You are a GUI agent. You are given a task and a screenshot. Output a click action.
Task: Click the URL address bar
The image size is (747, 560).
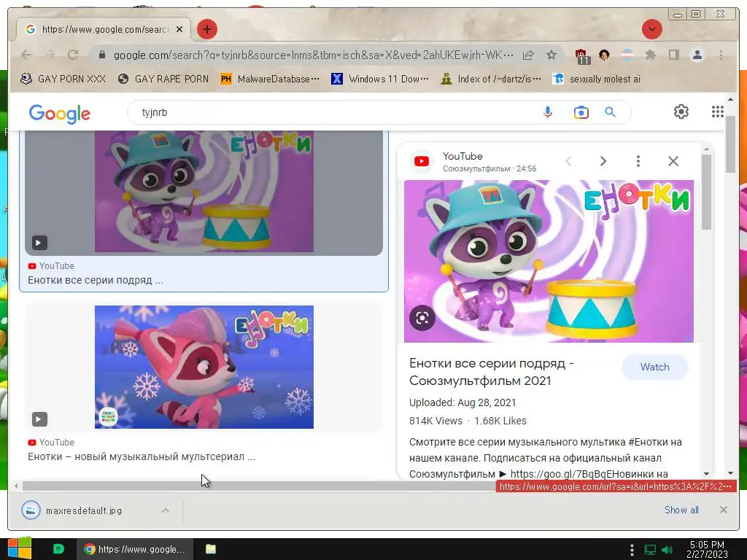pos(314,55)
